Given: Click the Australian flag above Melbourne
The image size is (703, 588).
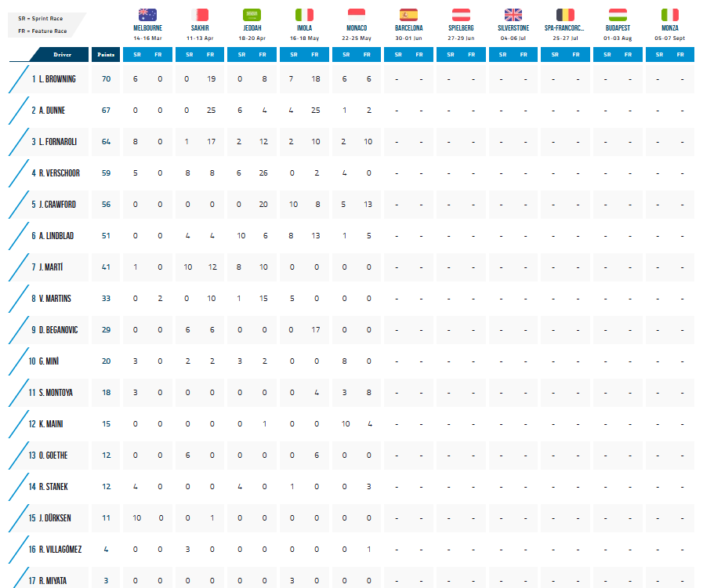Looking at the screenshot, I should pos(147,14).
